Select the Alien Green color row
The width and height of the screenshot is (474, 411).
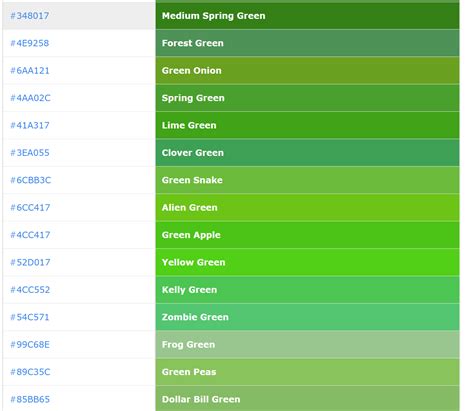click(x=307, y=207)
